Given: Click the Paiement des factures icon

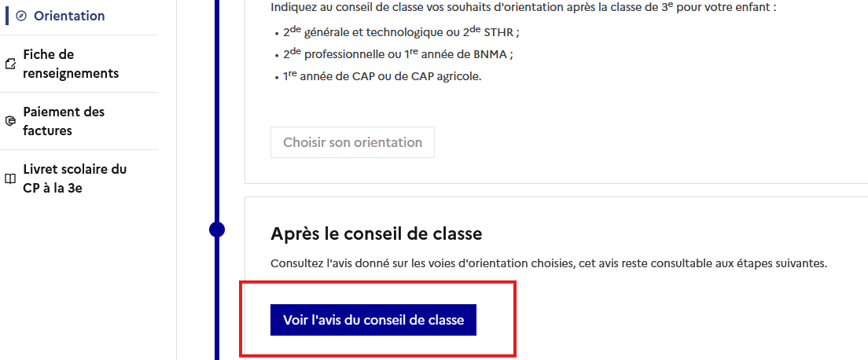Looking at the screenshot, I should point(10,122).
